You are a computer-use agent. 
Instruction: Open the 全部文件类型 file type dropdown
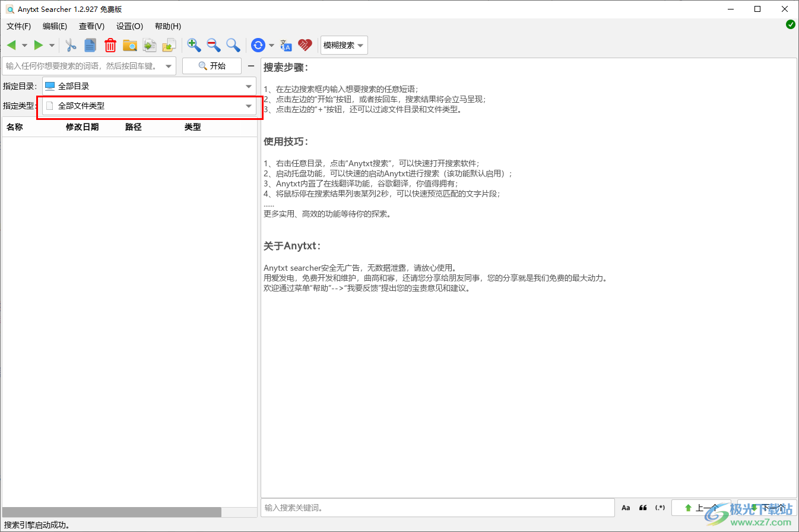[149, 106]
